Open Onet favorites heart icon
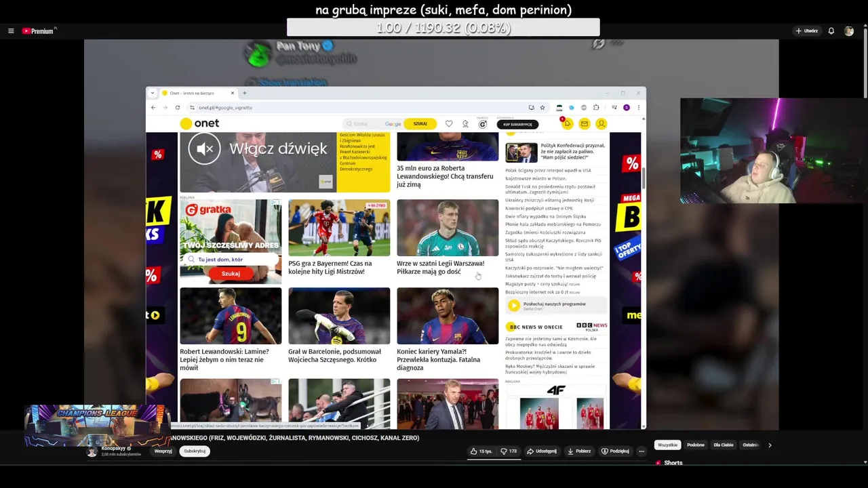 449,124
